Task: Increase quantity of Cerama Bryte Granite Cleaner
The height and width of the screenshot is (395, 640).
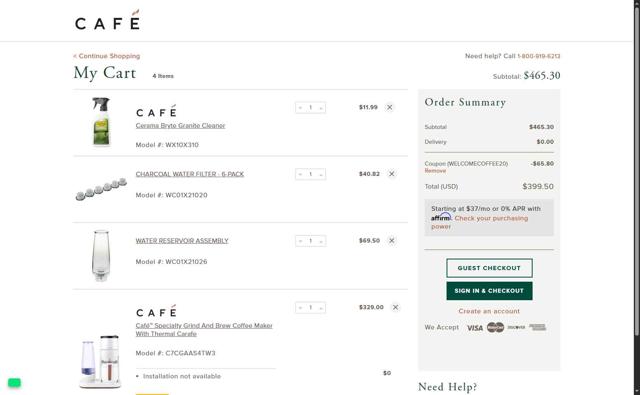Action: [x=321, y=108]
